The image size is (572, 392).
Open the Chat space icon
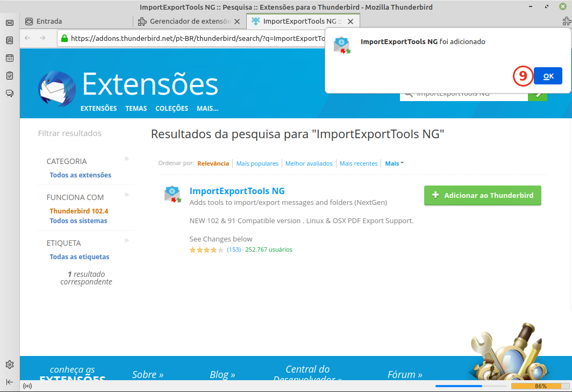[10, 94]
